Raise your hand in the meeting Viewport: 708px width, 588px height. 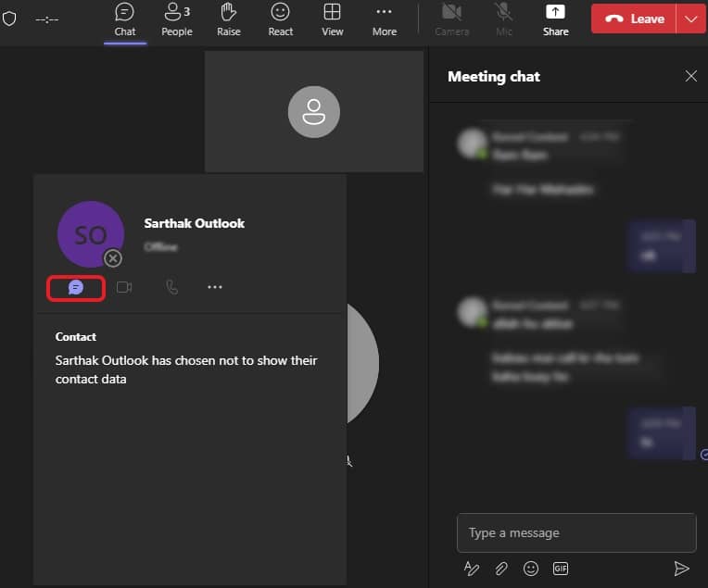point(229,19)
